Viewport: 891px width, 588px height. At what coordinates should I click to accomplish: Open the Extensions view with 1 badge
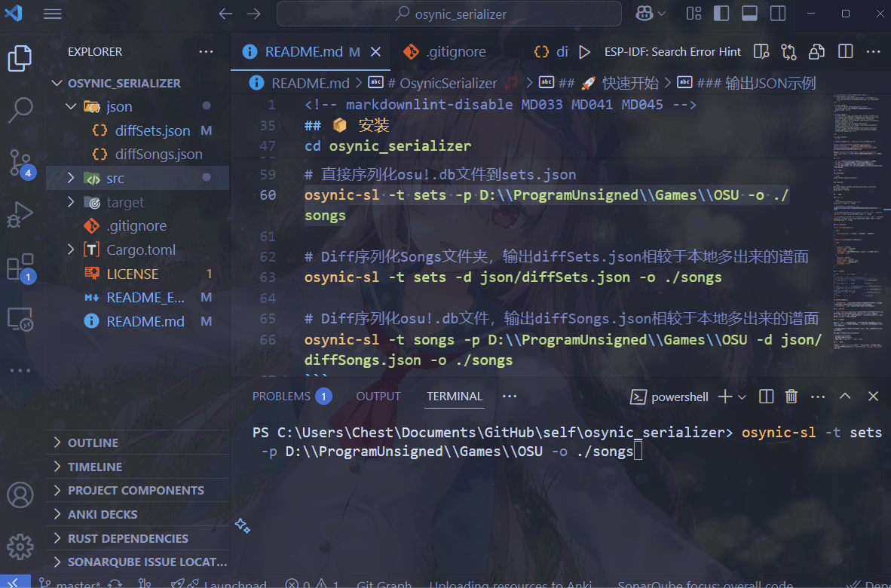coord(20,267)
